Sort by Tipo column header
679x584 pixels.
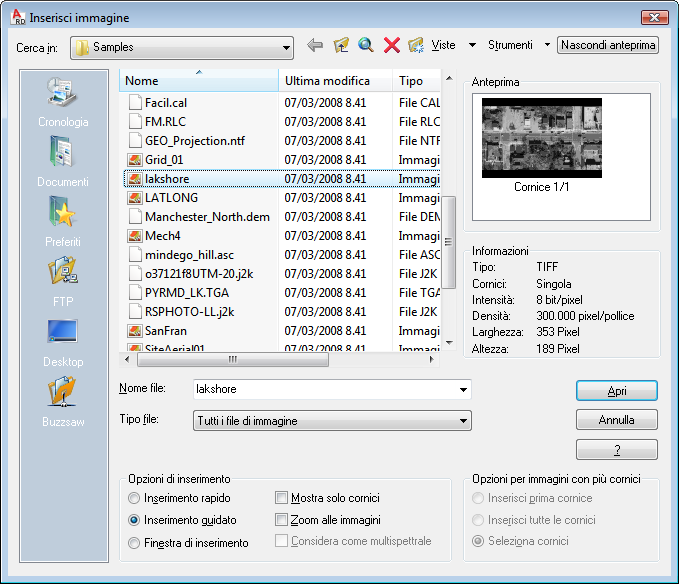(417, 81)
